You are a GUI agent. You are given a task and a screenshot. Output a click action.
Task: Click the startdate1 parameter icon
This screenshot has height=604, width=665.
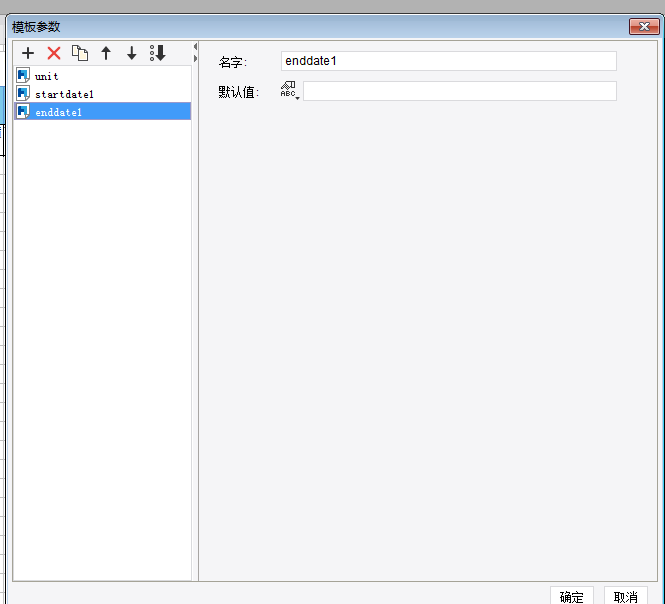(23, 93)
